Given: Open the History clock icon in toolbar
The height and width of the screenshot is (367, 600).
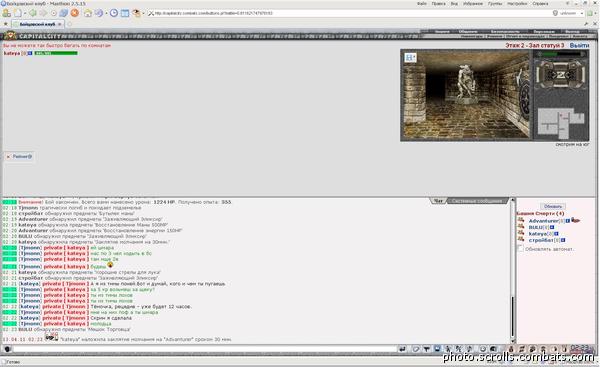Looking at the screenshot, I should click(114, 13).
